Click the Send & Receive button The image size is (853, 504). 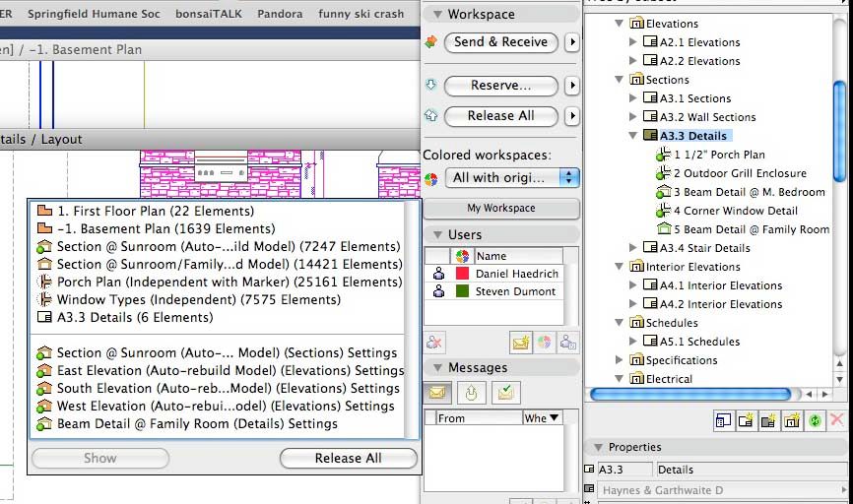pos(501,42)
